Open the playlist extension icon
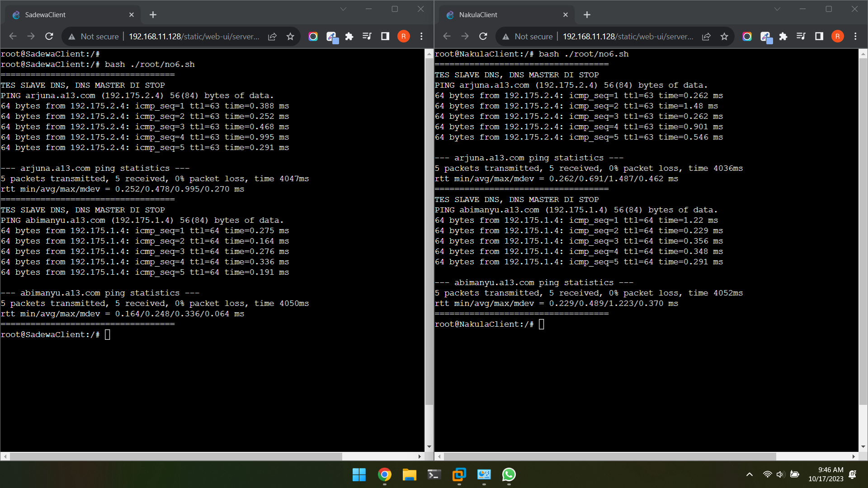 (x=367, y=36)
